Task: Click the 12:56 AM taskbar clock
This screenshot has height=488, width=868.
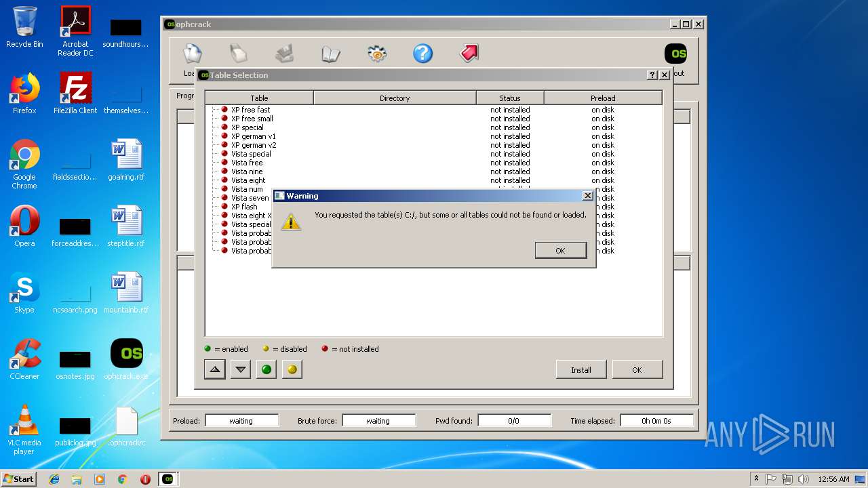Action: coord(833,479)
